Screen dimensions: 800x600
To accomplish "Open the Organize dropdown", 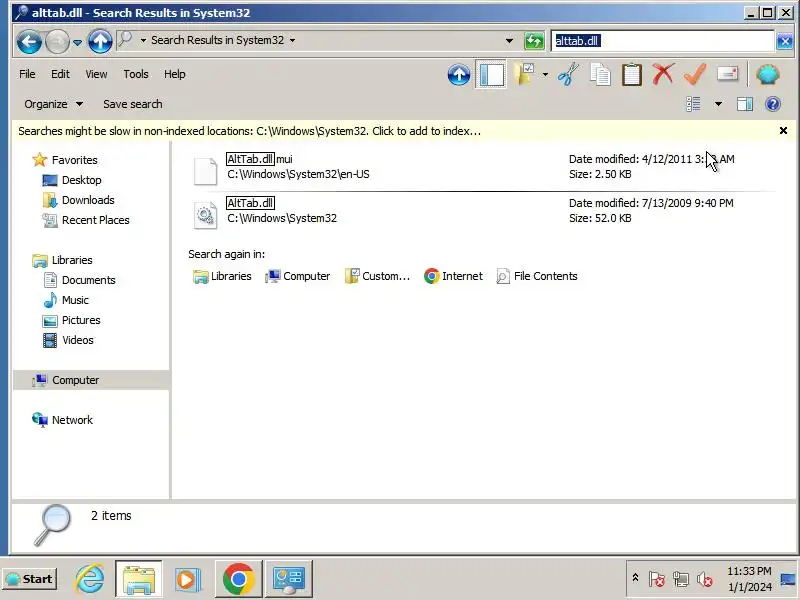I will pyautogui.click(x=54, y=104).
